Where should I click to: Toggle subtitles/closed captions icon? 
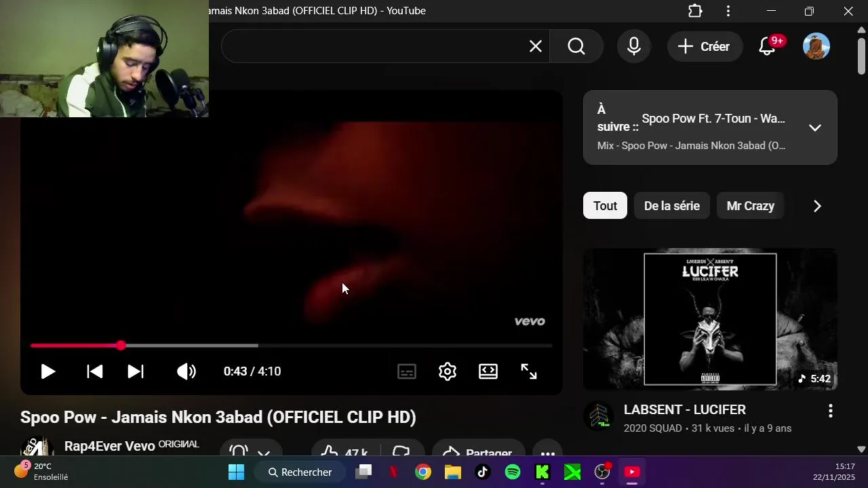pyautogui.click(x=407, y=371)
